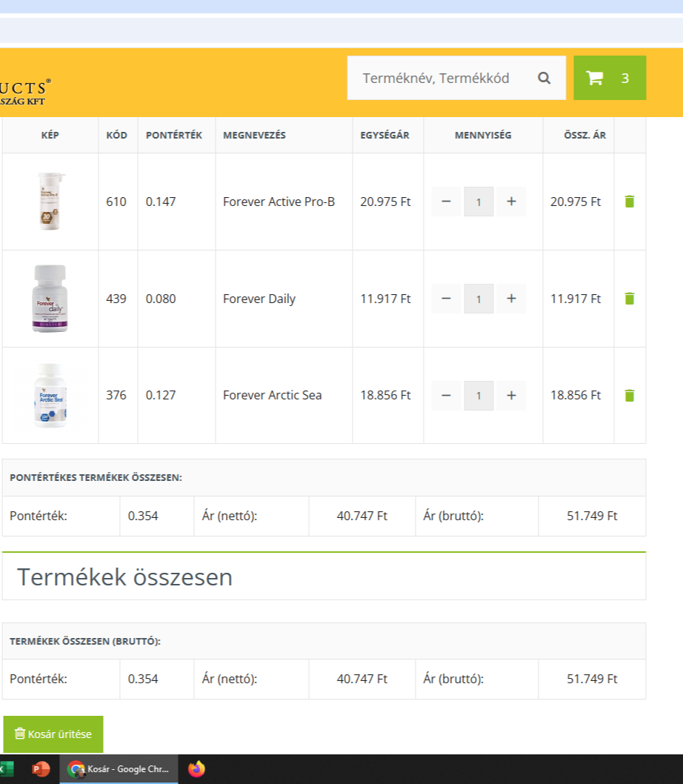Click the Forever Daily product image
The height and width of the screenshot is (784, 683).
[x=50, y=299]
